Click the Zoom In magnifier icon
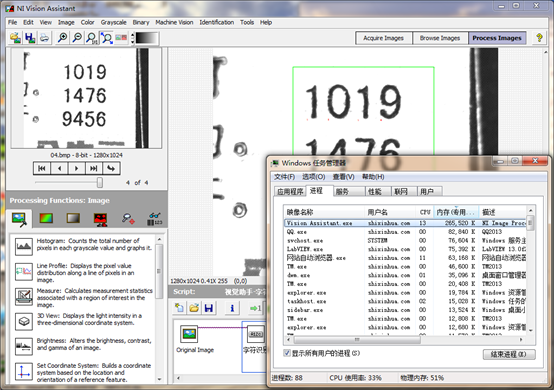This screenshot has height=390, width=554. 63,38
